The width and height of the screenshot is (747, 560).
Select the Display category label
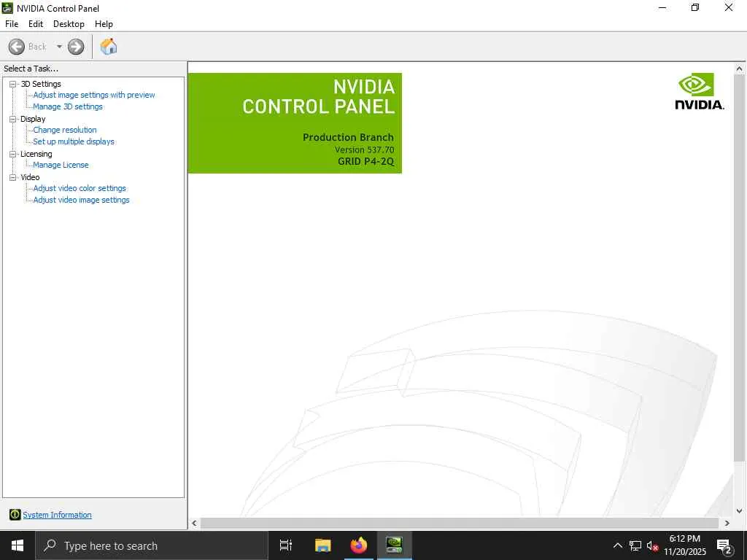33,119
